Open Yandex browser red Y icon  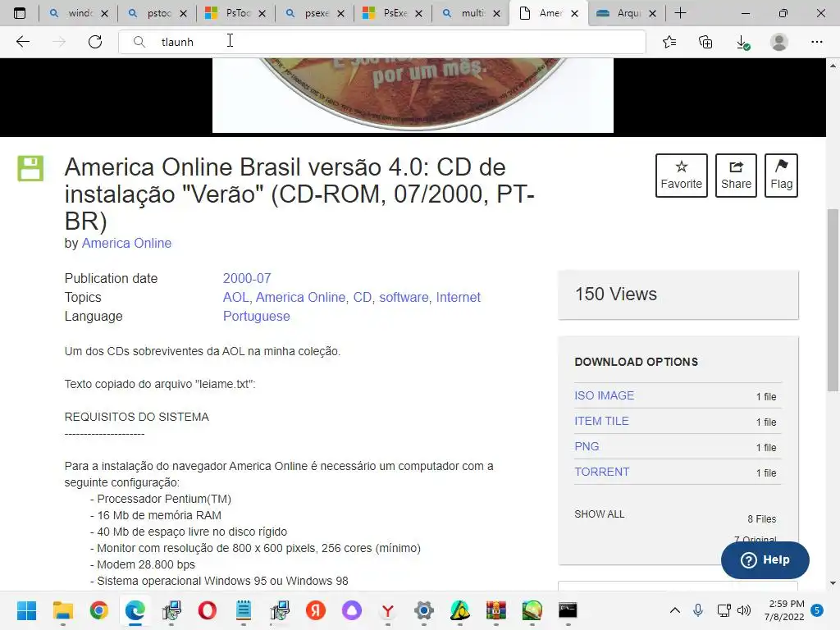point(388,610)
